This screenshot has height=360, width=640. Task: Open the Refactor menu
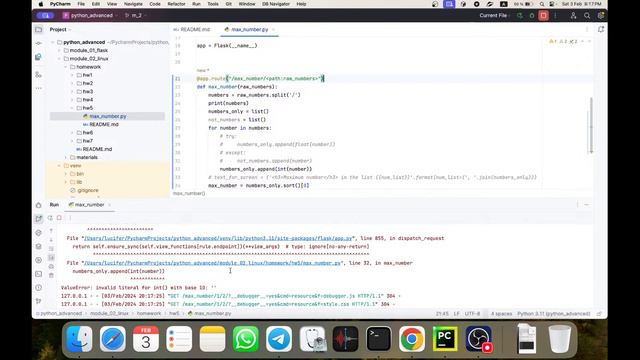176,4
